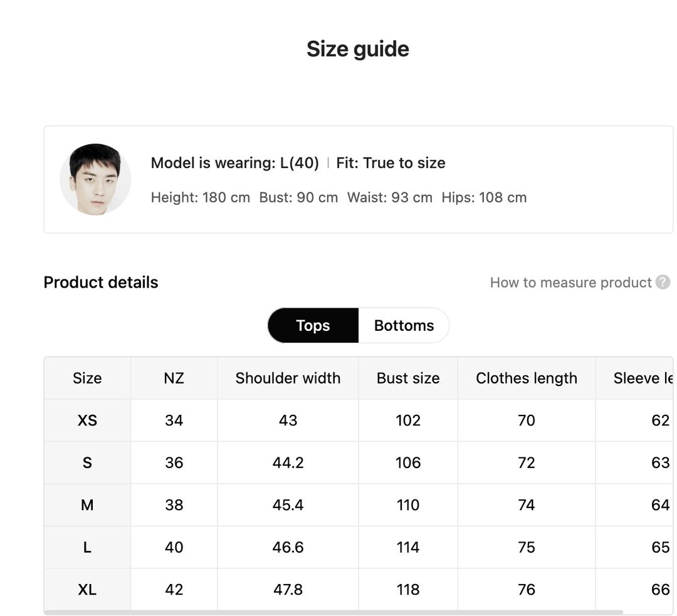Open How to measure product link

570,283
